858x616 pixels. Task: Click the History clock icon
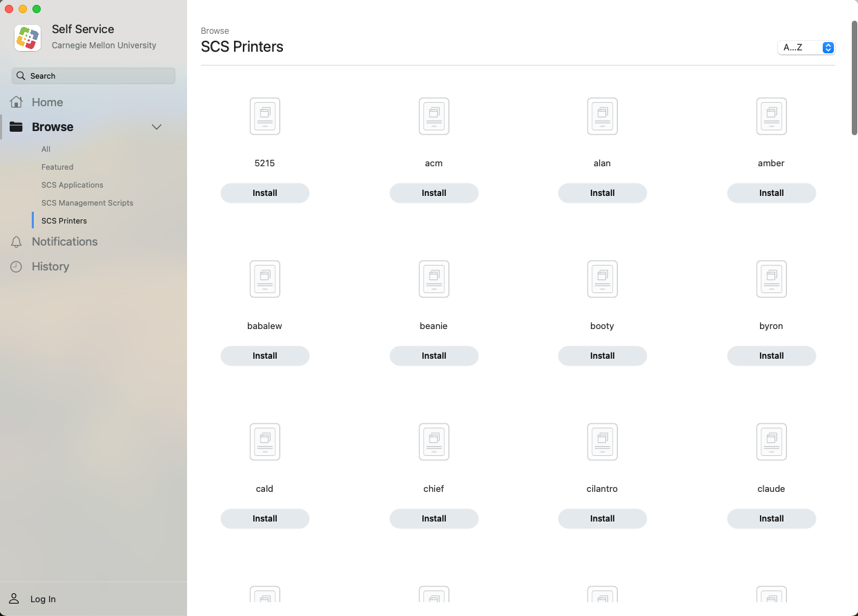(x=16, y=267)
